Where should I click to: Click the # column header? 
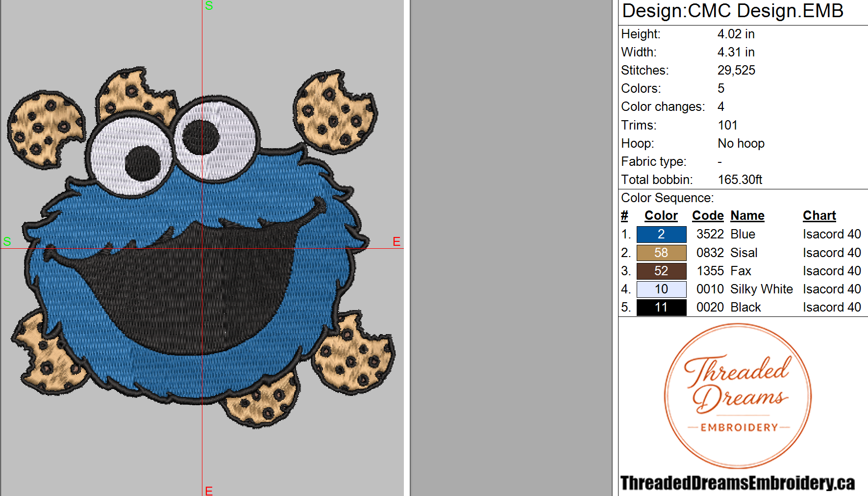(x=624, y=215)
